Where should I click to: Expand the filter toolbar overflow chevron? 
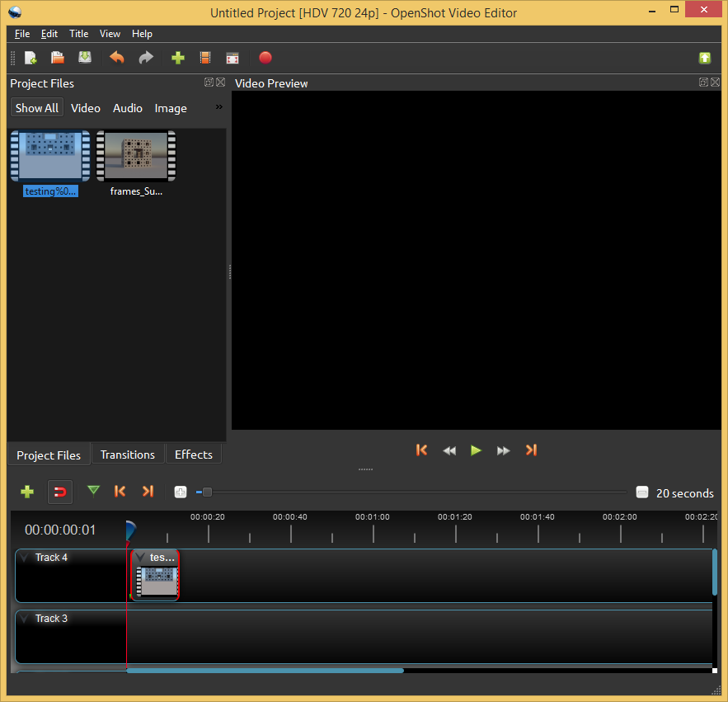click(x=219, y=107)
